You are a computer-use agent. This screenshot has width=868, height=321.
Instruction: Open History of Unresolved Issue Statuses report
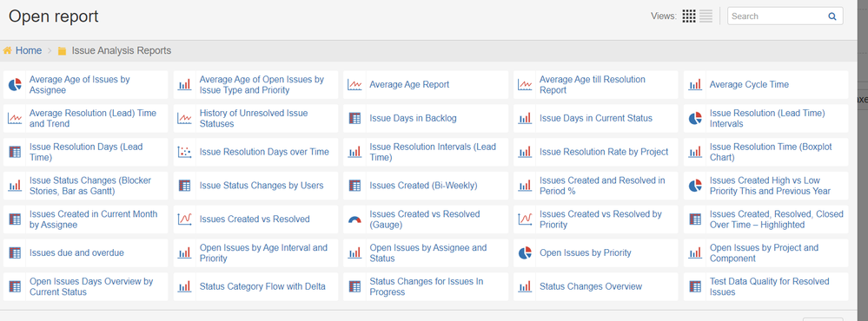point(254,118)
